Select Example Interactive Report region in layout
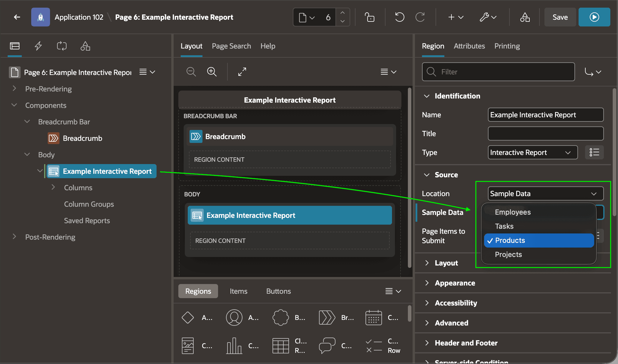Image resolution: width=618 pixels, height=364 pixels. 290,215
